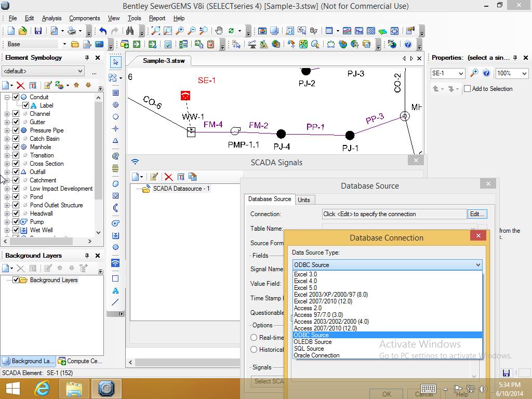This screenshot has width=532, height=399.
Task: Enable the Add to Selection checkbox
Action: pos(468,88)
